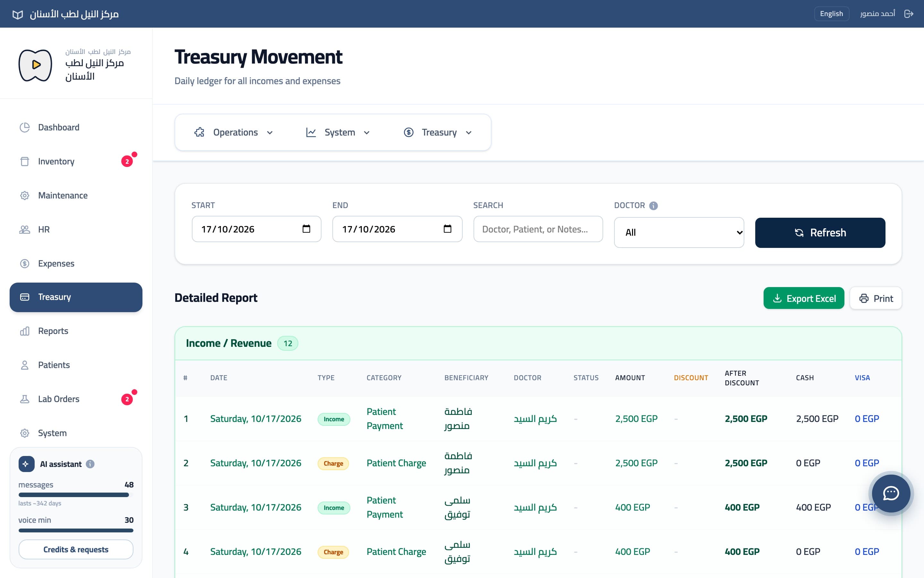Viewport: 924px width, 578px height.
Task: Click the info icon beside AI assistant
Action: [x=90, y=464]
